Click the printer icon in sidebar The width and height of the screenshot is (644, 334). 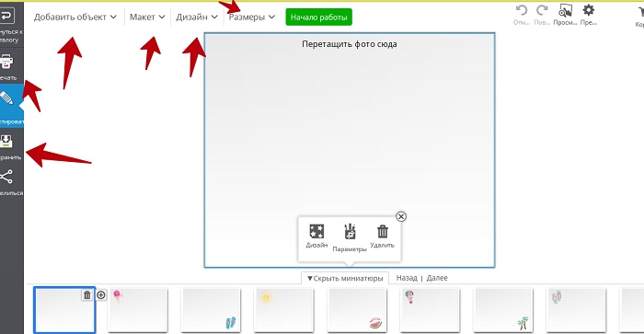6,62
